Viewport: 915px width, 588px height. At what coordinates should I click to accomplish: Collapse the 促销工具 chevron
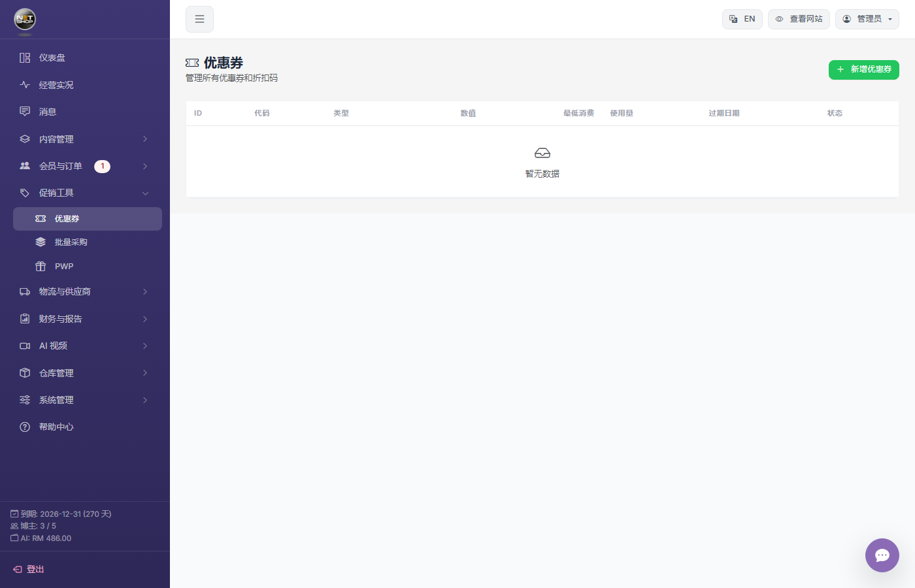(145, 193)
